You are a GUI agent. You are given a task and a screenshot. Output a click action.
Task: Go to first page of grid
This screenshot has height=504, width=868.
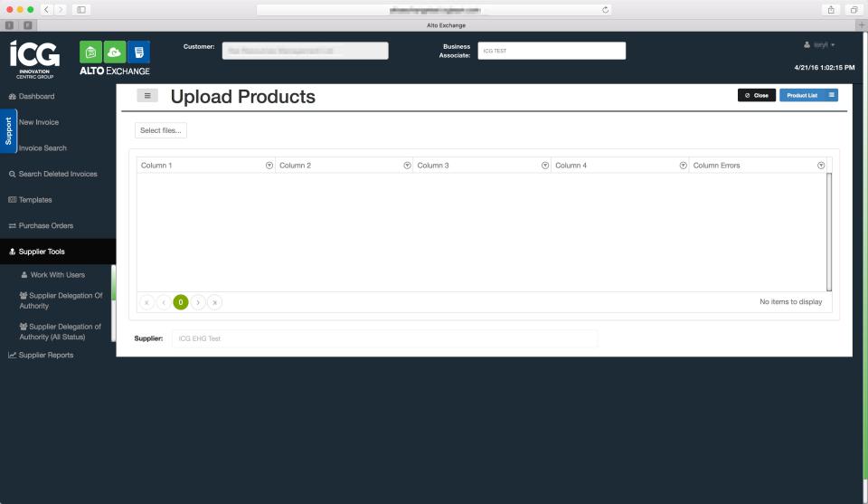[x=146, y=302]
